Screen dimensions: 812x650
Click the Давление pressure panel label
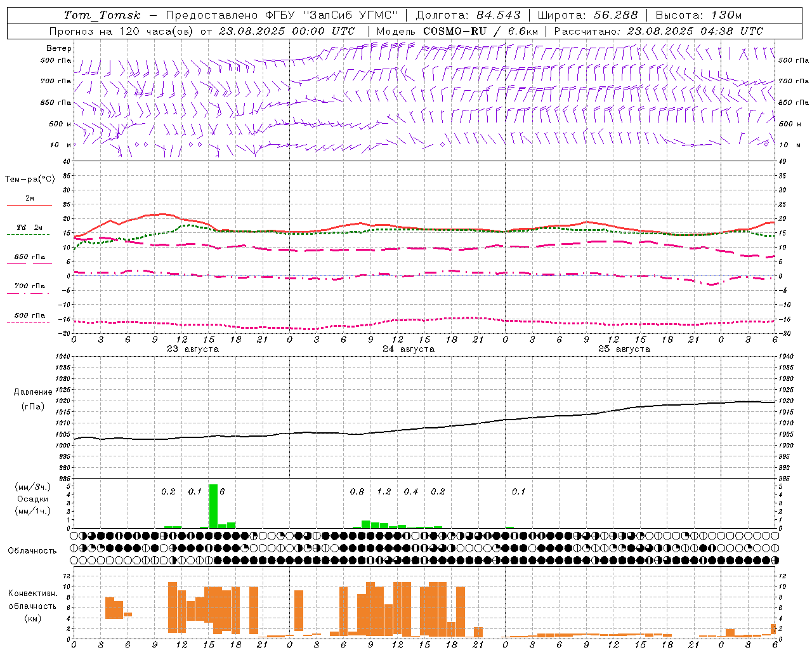pyautogui.click(x=33, y=392)
